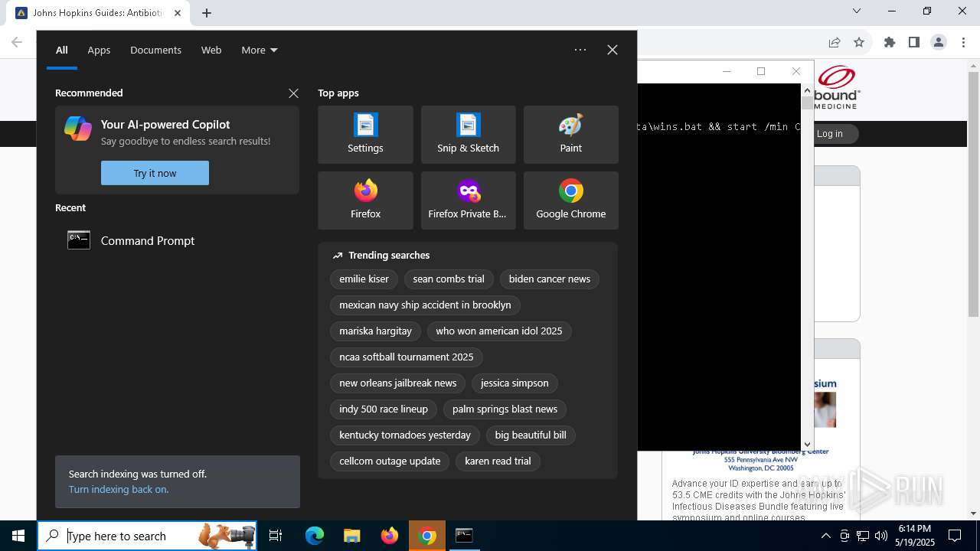Open Firefox Private Browsing tile
The height and width of the screenshot is (551, 980).
point(468,201)
